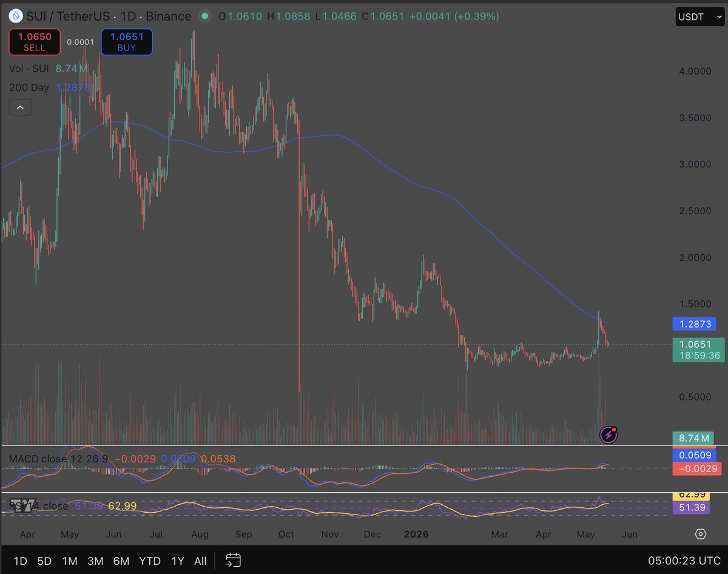This screenshot has height=574, width=728.
Task: Click the +0.0041 (+0.39%) change value
Action: [x=454, y=16]
